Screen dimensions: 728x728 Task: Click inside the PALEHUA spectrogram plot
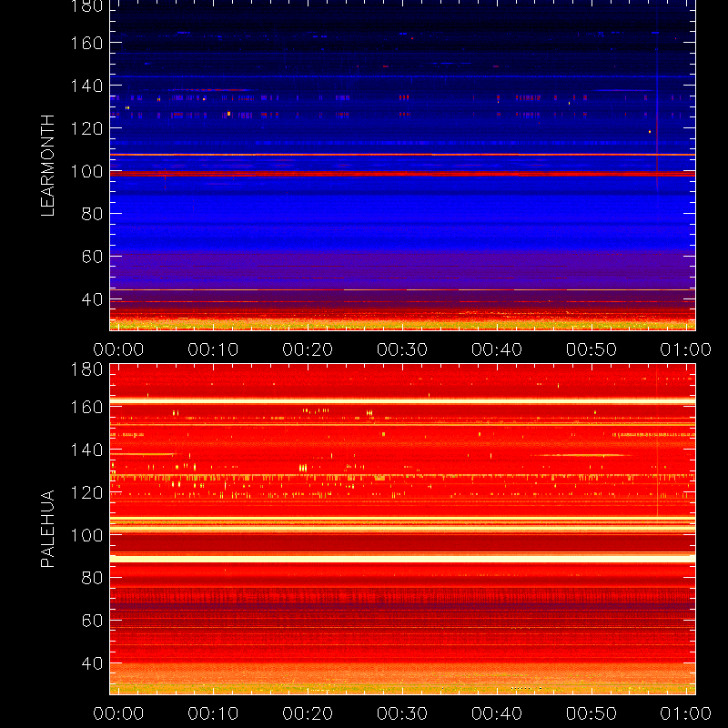tap(402, 530)
